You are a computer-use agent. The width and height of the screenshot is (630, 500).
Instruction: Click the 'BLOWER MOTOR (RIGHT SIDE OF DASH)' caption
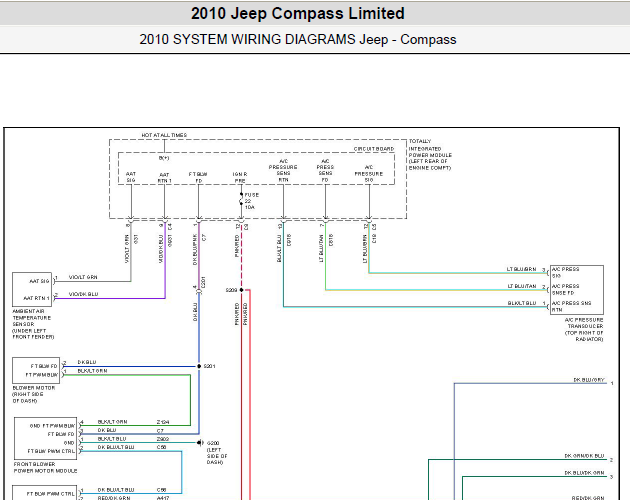[34, 394]
